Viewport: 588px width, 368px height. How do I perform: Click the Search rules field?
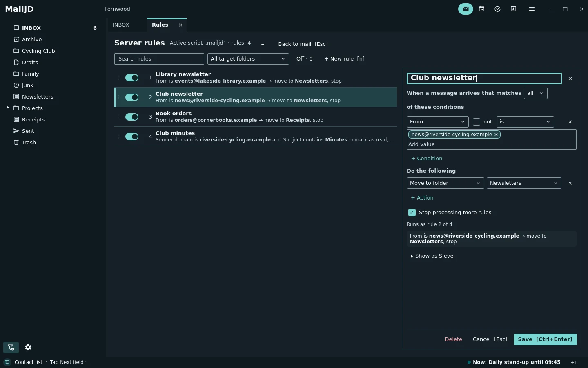pos(159,59)
